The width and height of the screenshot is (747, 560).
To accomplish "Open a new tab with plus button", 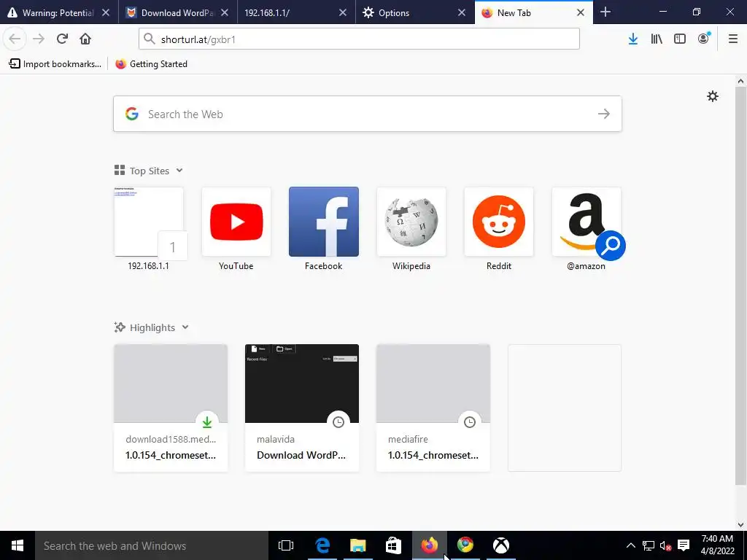I will (x=605, y=12).
